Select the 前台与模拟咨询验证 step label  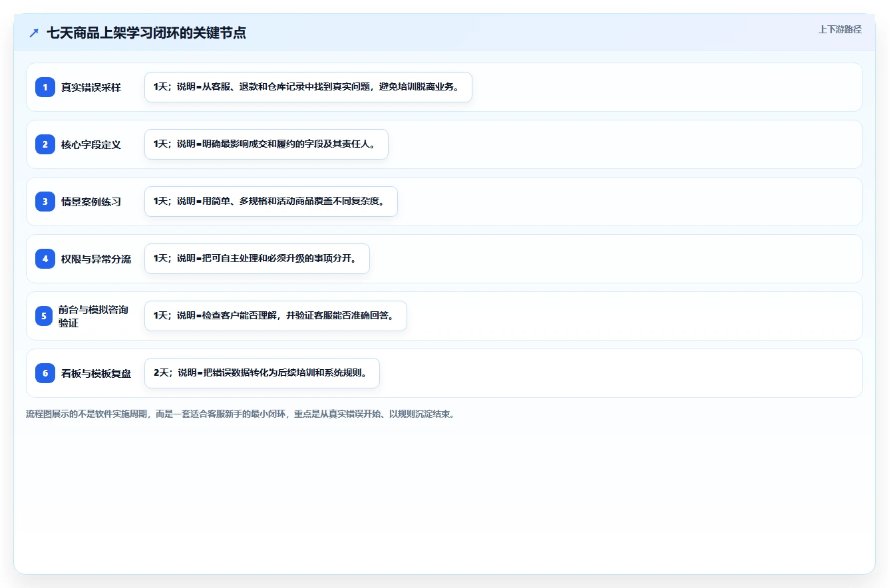tap(93, 316)
